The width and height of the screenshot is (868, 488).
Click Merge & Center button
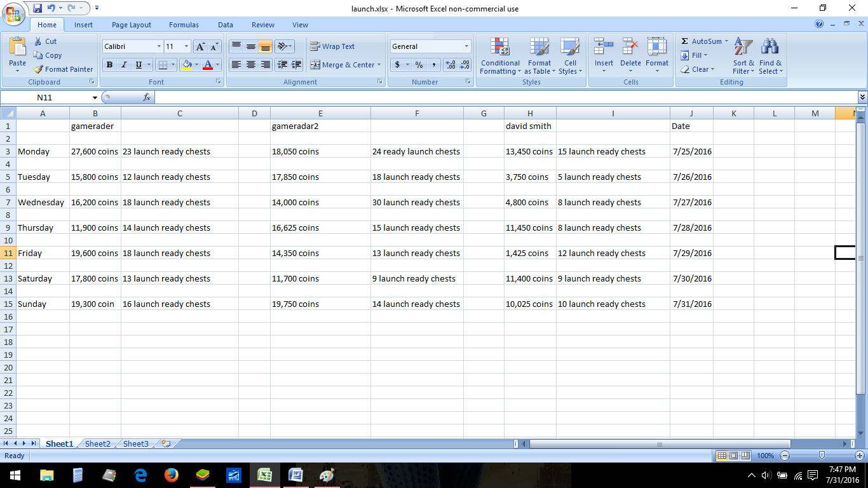coord(345,65)
